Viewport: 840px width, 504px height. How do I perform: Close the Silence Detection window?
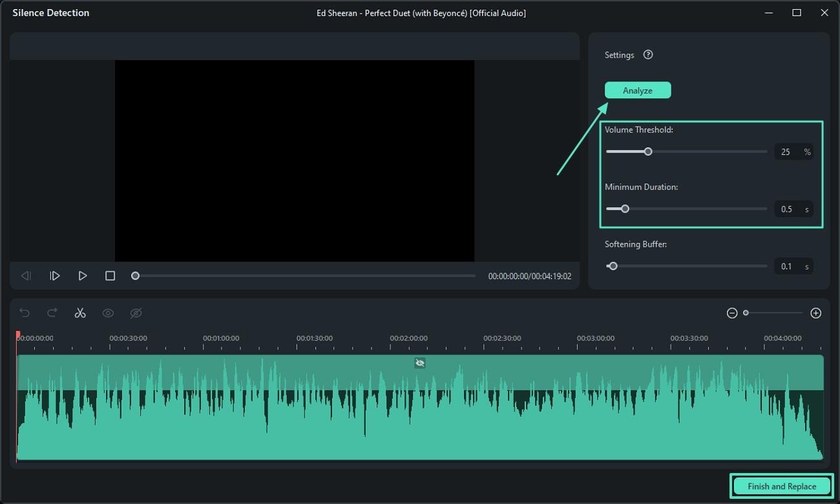coord(824,13)
